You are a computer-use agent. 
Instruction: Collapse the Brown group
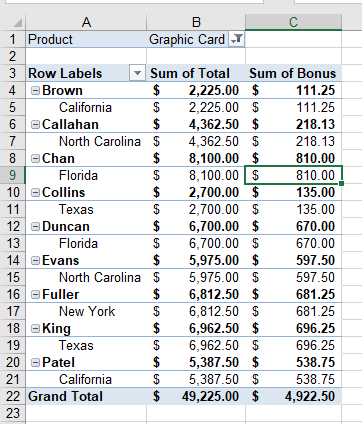click(35, 91)
